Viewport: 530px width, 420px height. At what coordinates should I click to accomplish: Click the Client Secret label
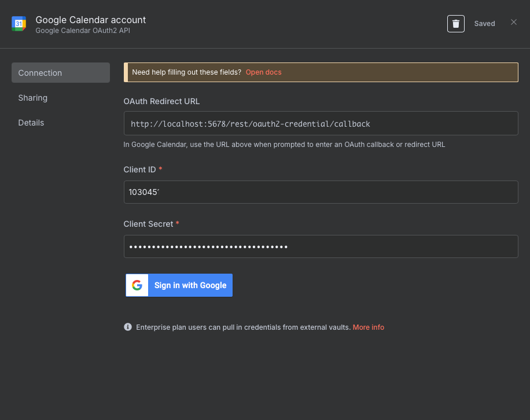(148, 224)
